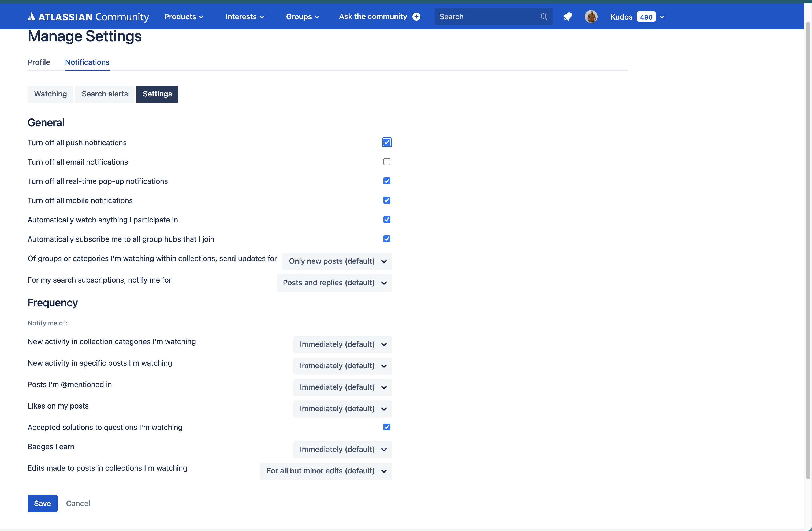Click the plus icon beside Ask the community
Image resolution: width=812 pixels, height=531 pixels.
(416, 16)
